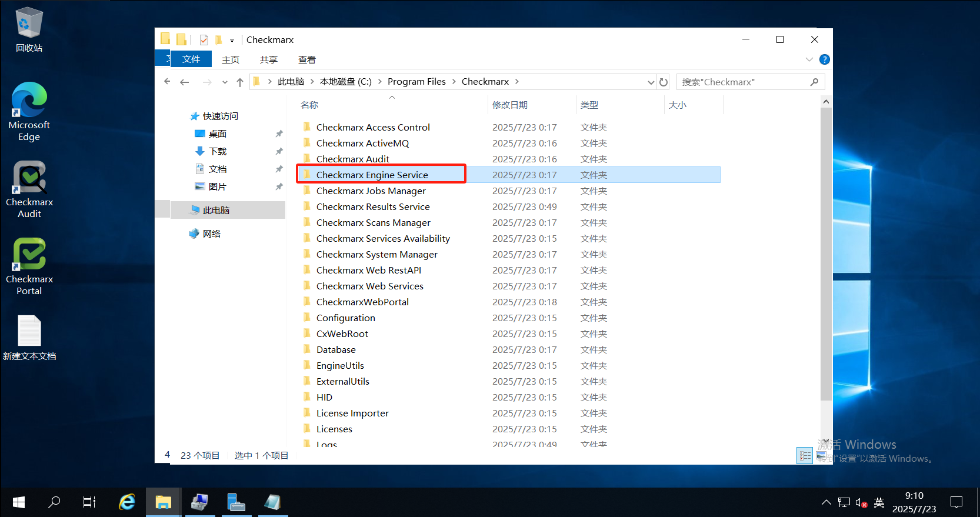Viewport: 980px width, 517px height.
Task: Click the Windows Start button
Action: 19,502
